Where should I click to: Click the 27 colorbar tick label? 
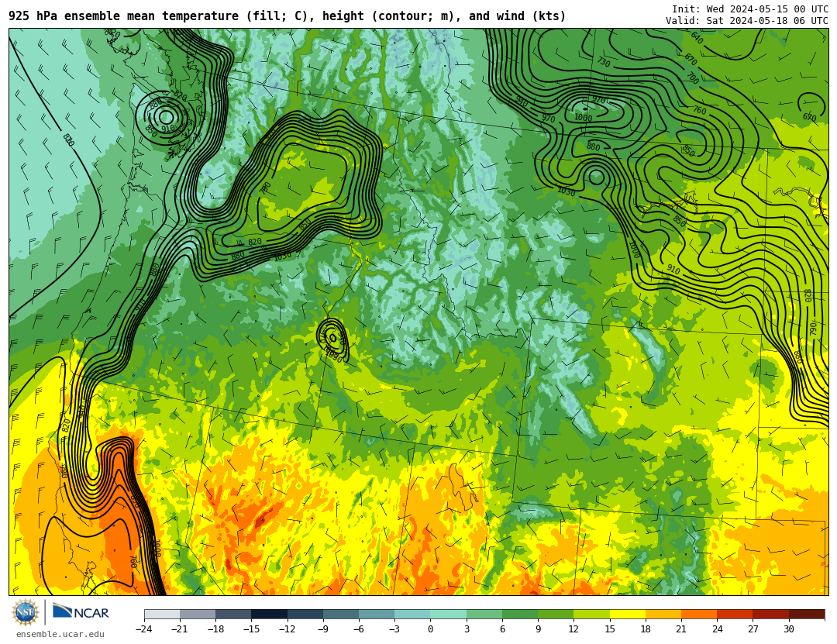point(753,629)
